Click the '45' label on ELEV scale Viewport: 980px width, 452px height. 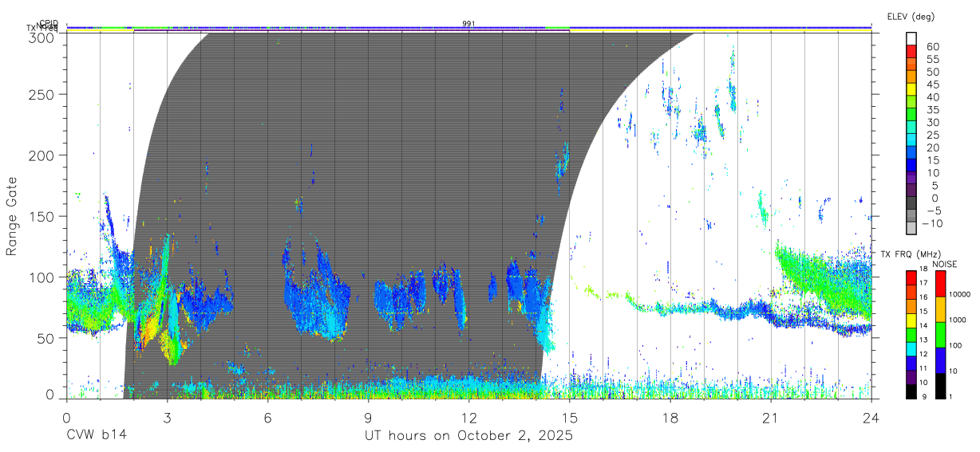pyautogui.click(x=932, y=85)
